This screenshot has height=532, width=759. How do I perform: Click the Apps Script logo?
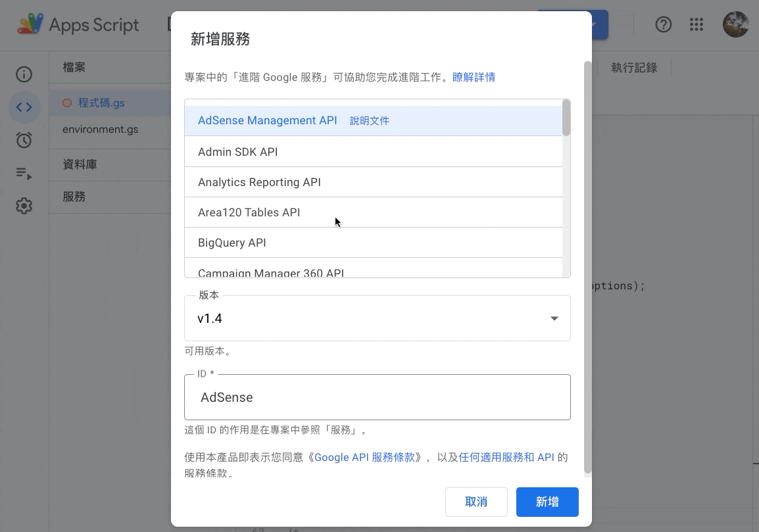point(30,24)
